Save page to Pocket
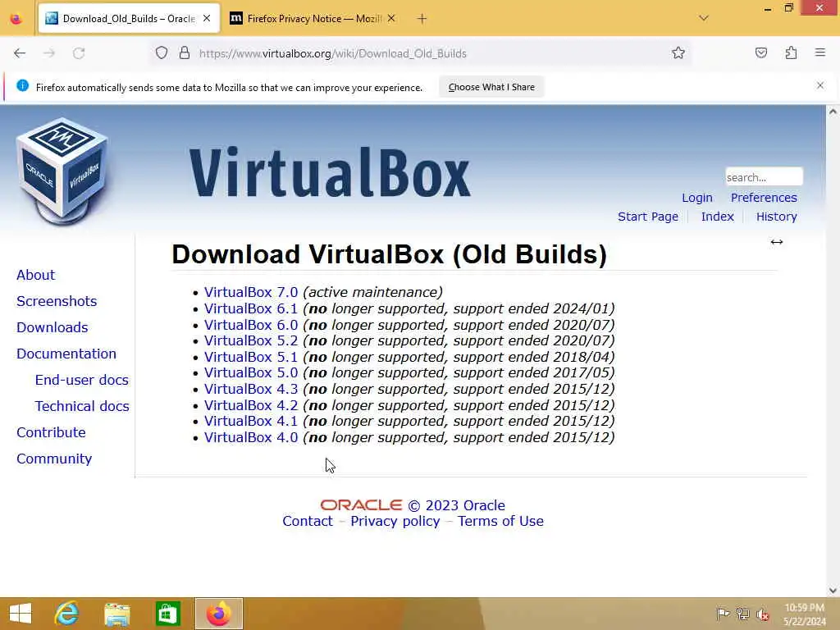The width and height of the screenshot is (840, 630). (x=761, y=52)
